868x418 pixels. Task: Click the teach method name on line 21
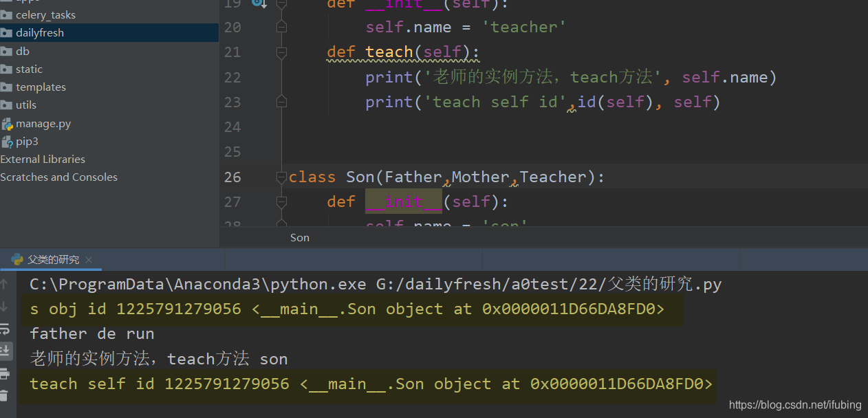pos(389,52)
